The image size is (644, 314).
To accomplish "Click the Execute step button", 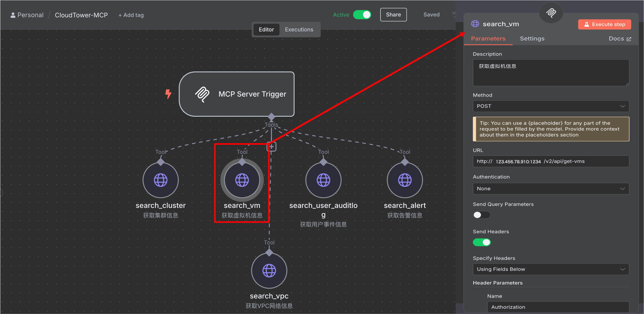I will 604,25.
